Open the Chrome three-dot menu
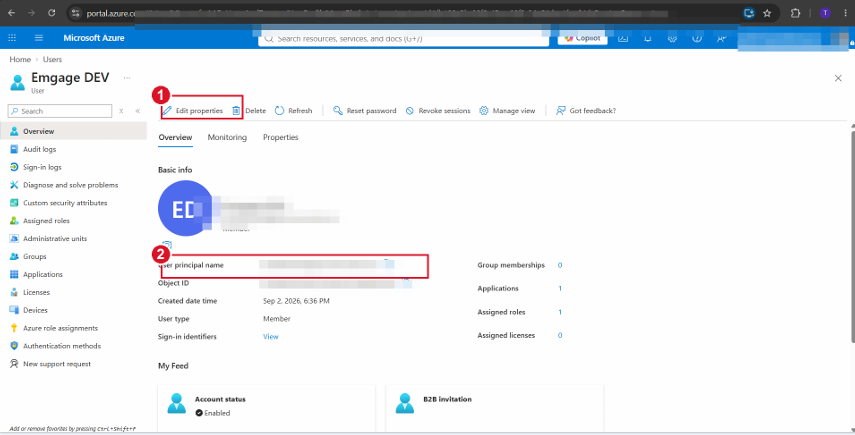Image resolution: width=855 pixels, height=435 pixels. pyautogui.click(x=844, y=13)
